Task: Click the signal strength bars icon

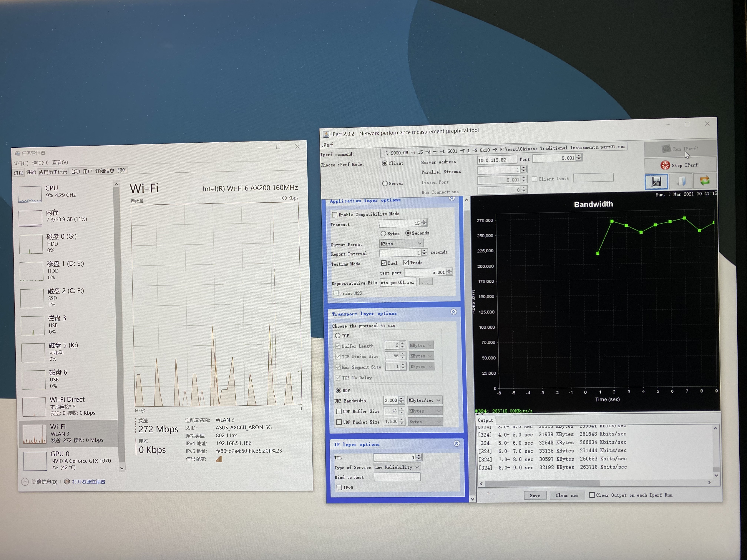Action: [x=219, y=459]
